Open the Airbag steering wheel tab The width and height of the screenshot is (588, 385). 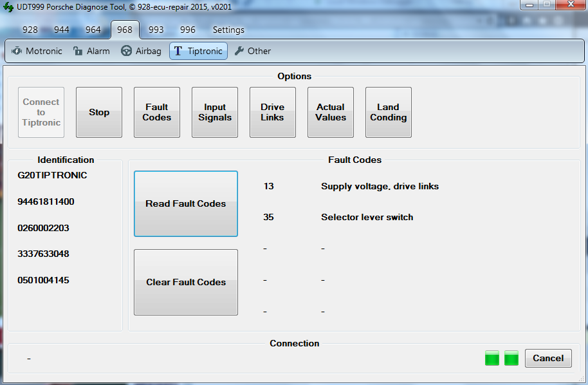(x=140, y=51)
